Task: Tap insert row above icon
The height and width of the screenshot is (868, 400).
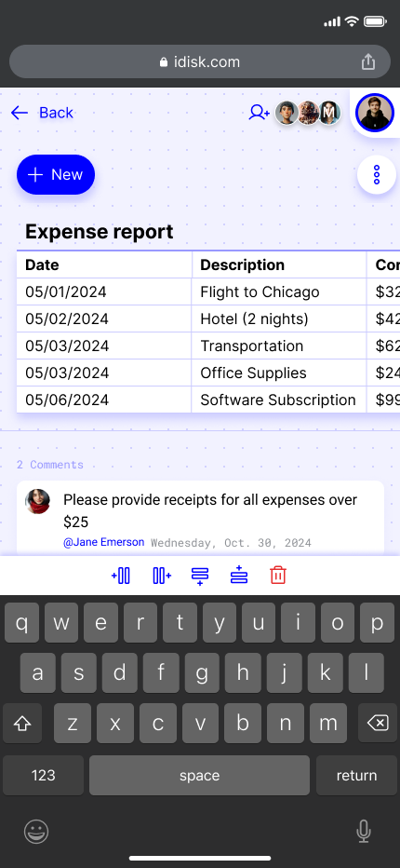Action: (239, 576)
